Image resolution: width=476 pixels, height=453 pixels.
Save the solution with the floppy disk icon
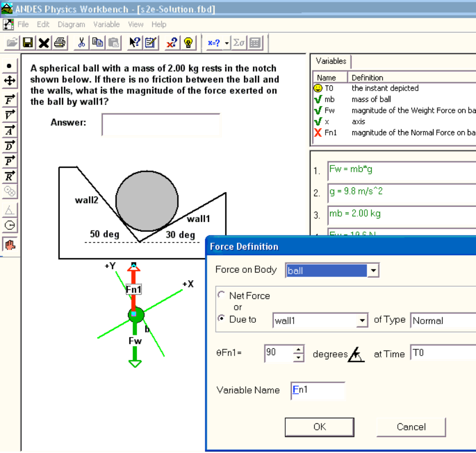tap(28, 43)
